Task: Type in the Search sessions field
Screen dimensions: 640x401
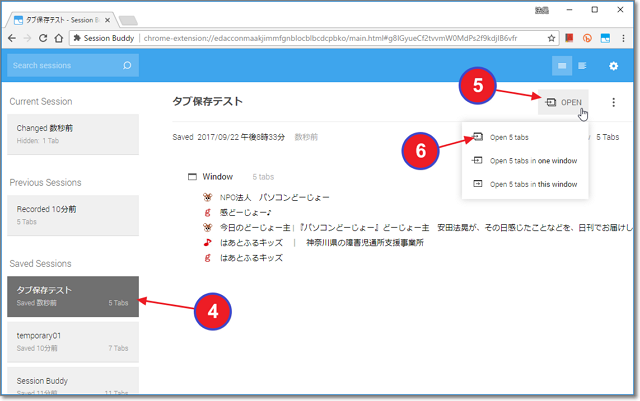Action: point(65,66)
